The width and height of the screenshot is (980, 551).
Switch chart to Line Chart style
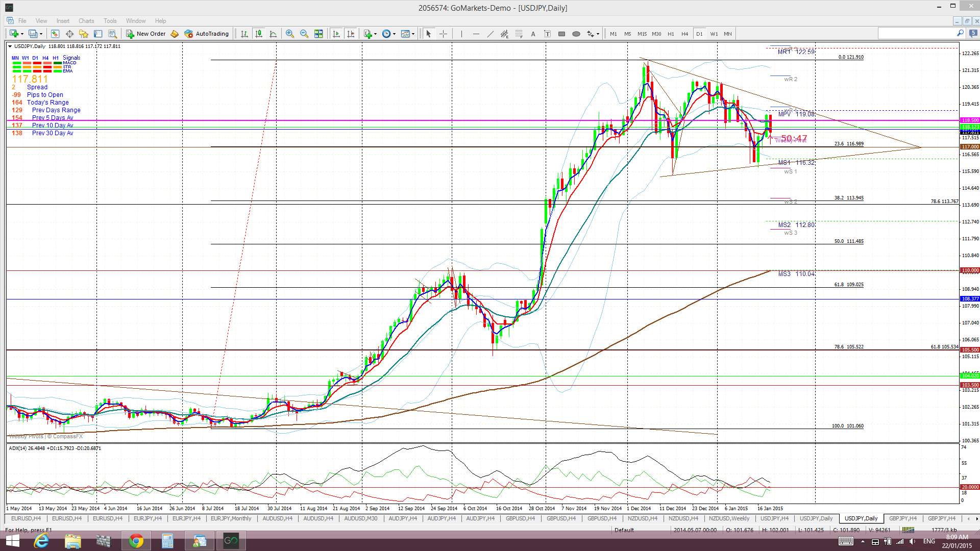pyautogui.click(x=273, y=34)
